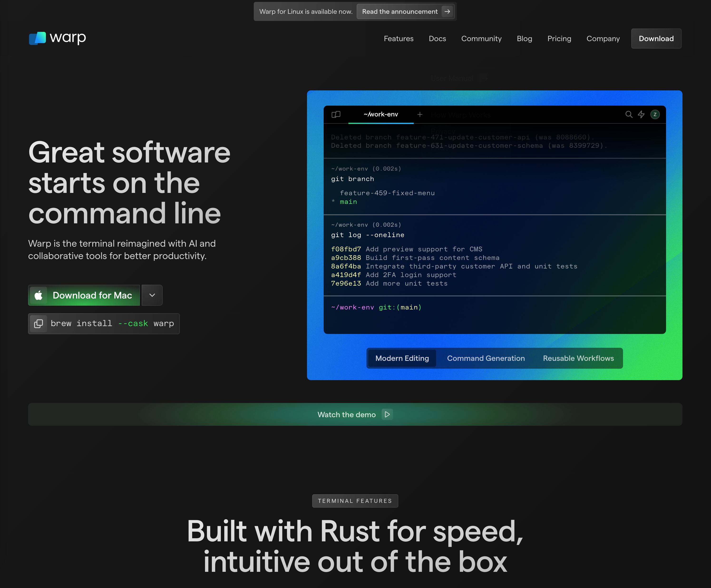Select the Modern Editing tab

point(402,358)
